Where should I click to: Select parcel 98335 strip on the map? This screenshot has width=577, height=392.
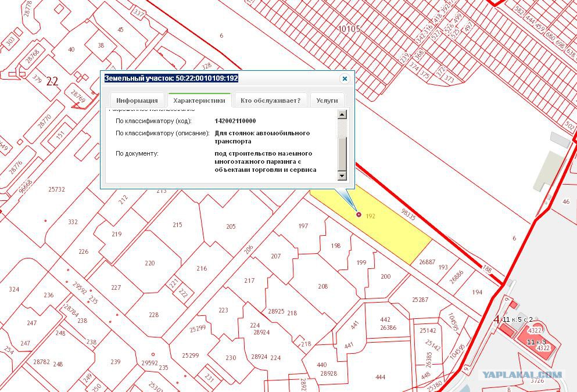click(x=408, y=215)
